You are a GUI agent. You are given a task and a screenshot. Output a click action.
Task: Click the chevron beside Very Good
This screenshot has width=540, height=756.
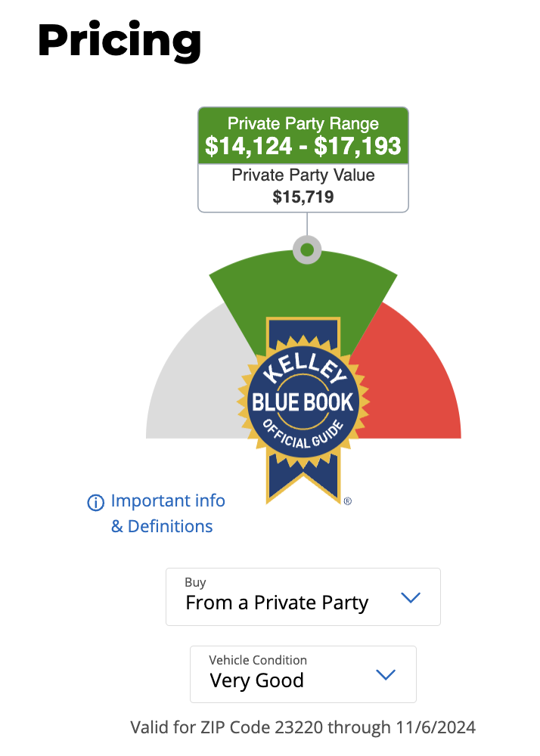[386, 674]
